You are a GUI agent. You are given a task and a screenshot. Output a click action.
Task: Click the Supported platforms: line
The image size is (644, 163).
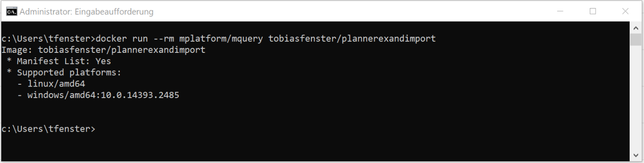(64, 72)
